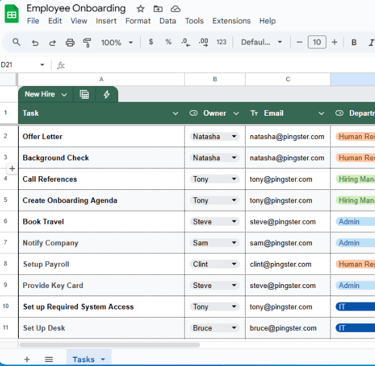Click the Email column text type icon

tap(254, 113)
